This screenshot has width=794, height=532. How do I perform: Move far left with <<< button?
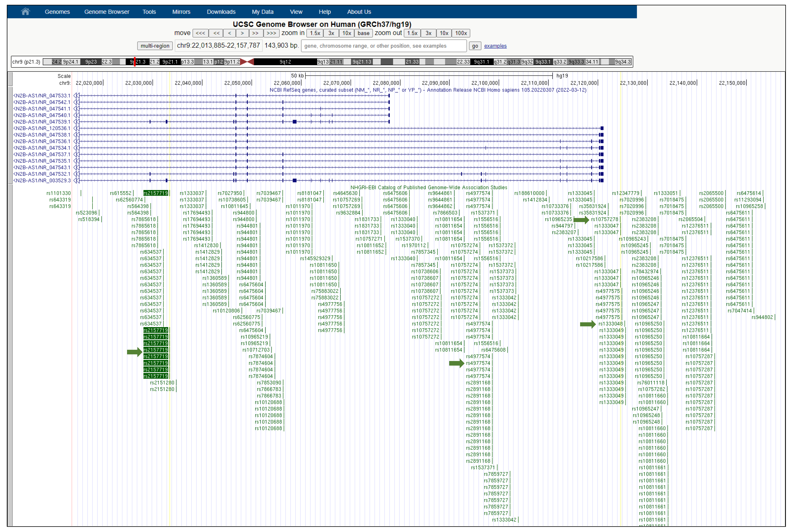click(x=200, y=33)
